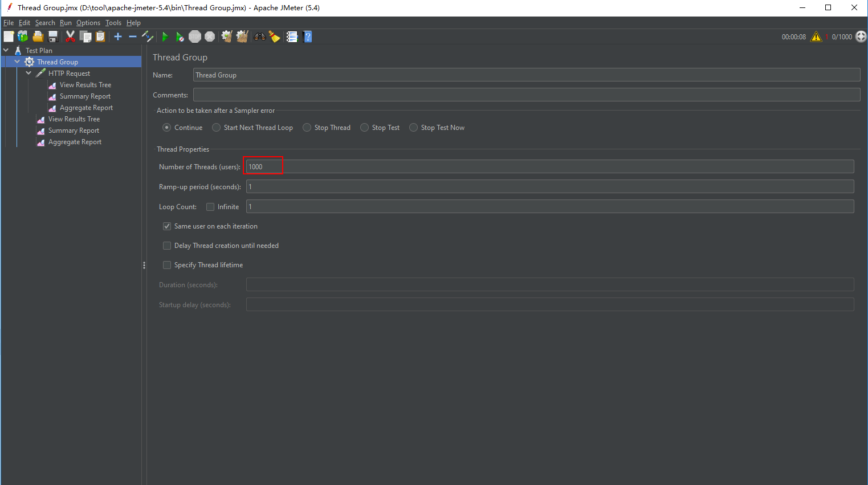The width and height of the screenshot is (868, 485).
Task: Click the Reset Search broom icon
Action: pyautogui.click(x=275, y=36)
